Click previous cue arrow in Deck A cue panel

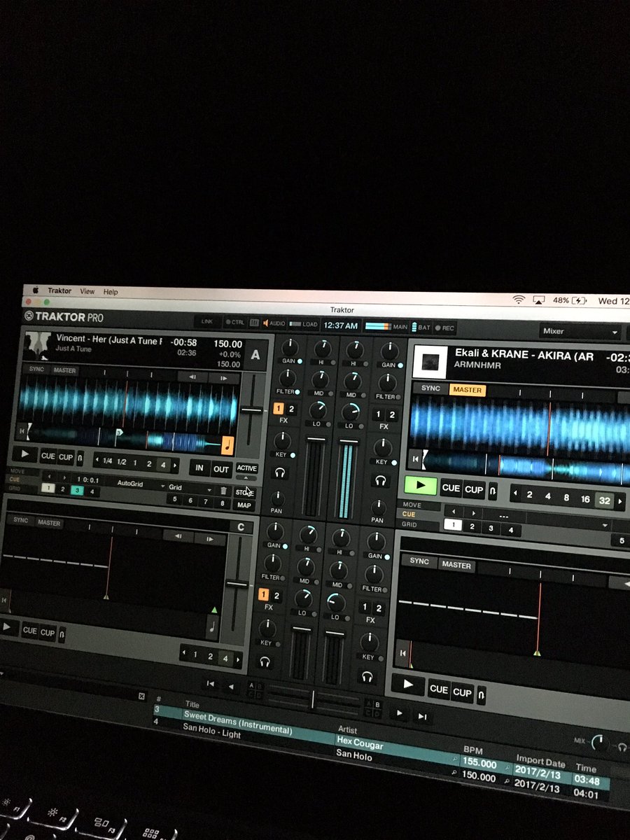48,478
